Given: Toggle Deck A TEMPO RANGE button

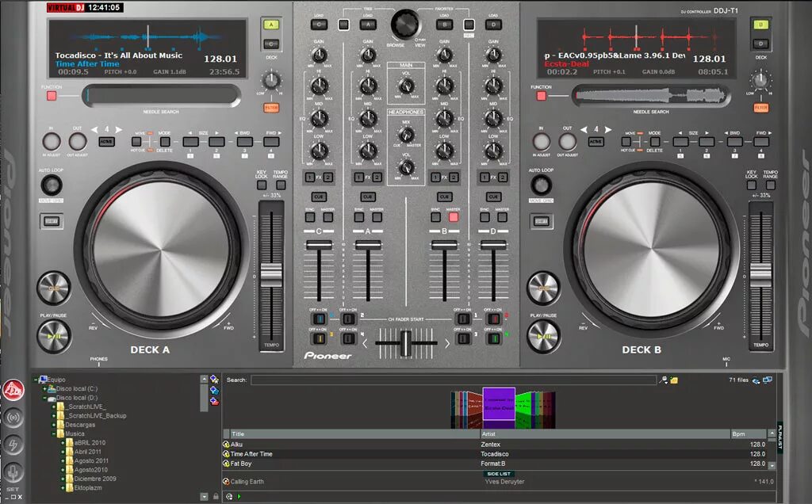Looking at the screenshot, I should [x=280, y=185].
